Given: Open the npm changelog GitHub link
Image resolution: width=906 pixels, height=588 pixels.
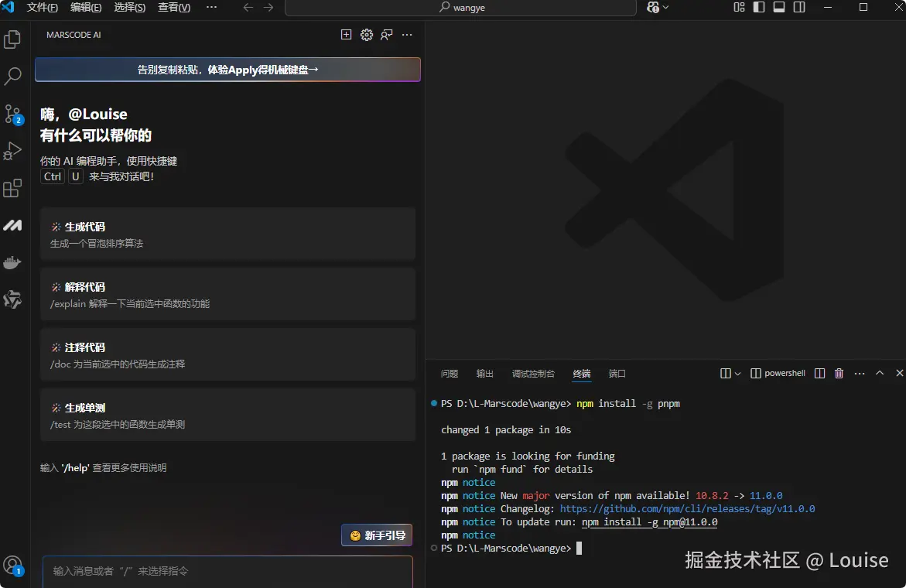Looking at the screenshot, I should [687, 509].
